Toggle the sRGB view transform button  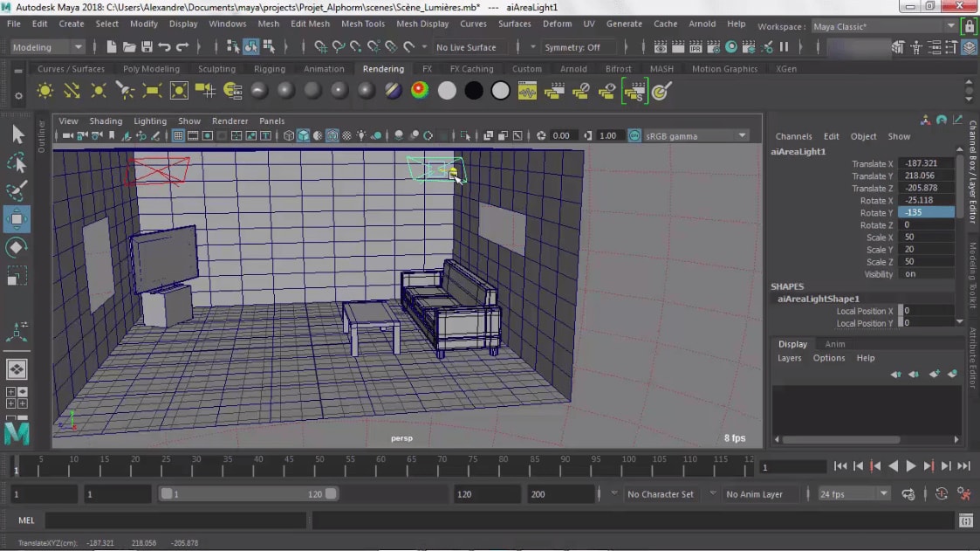(634, 135)
